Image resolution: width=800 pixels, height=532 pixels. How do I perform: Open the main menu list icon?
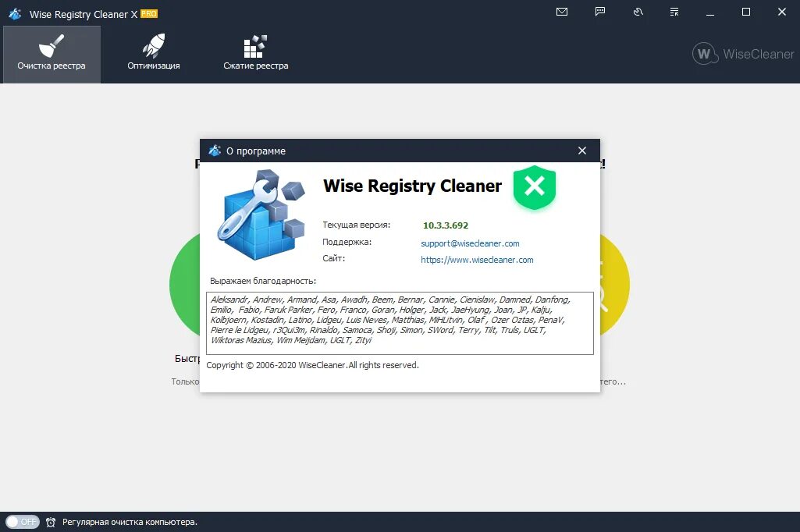pyautogui.click(x=674, y=12)
